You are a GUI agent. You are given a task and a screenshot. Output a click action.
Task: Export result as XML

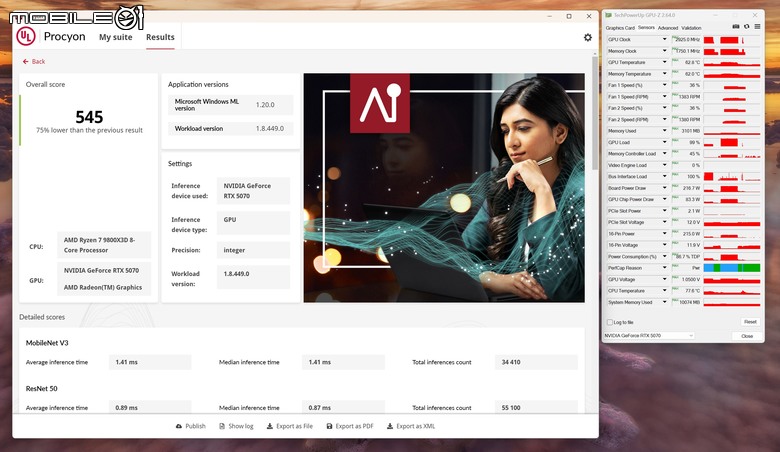(411, 426)
